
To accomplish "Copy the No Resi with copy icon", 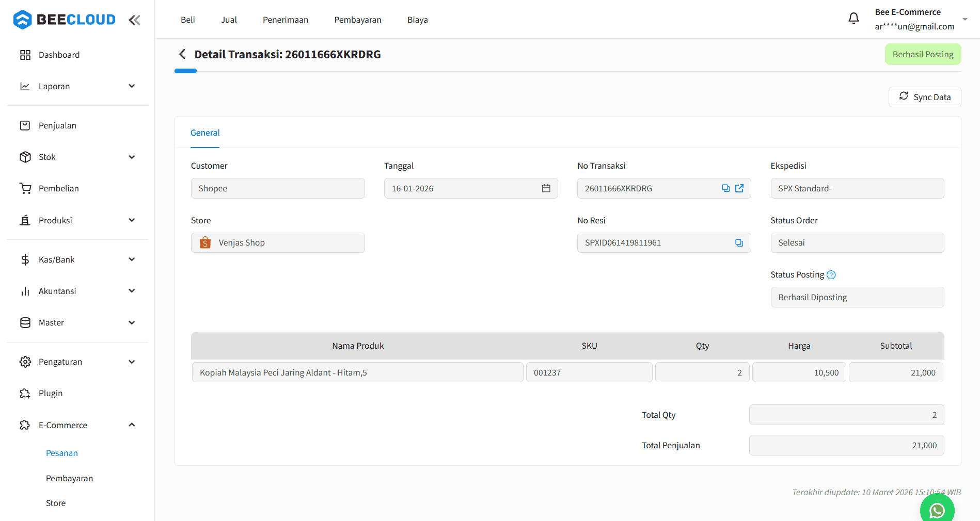I will (x=739, y=242).
